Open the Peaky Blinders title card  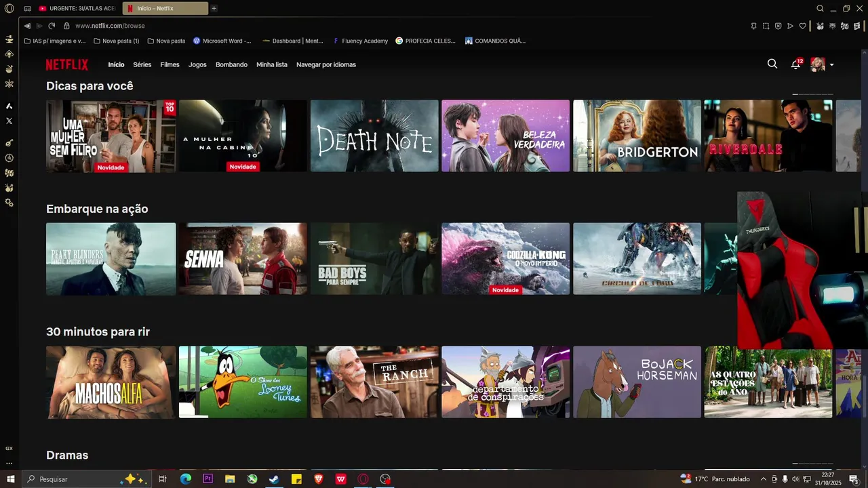point(111,259)
